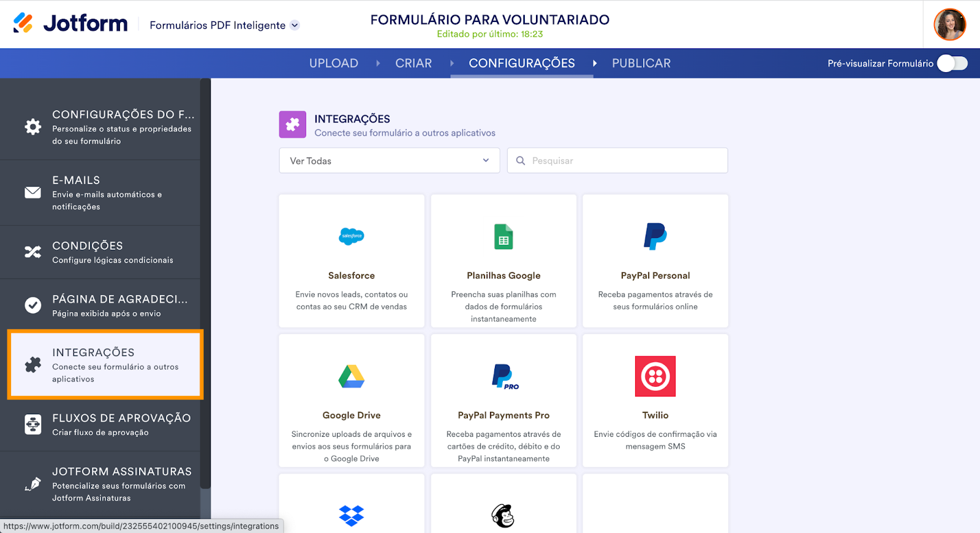Click the approval flow icon in sidebar

click(x=33, y=424)
